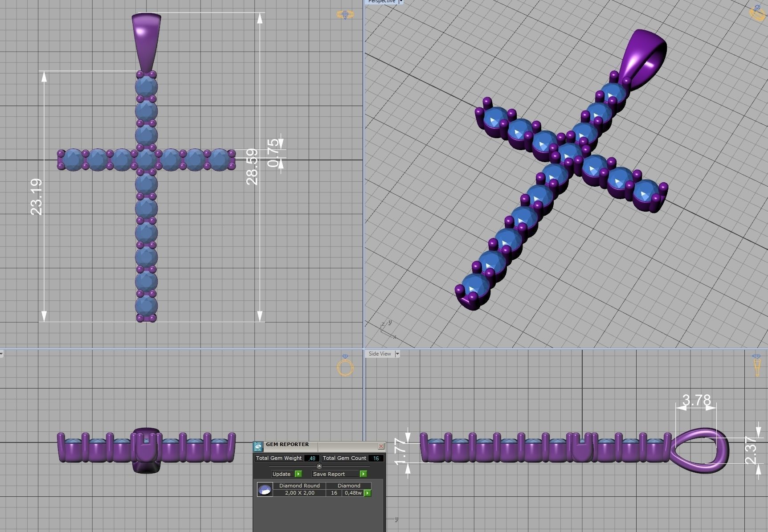The image size is (768, 532).
Task: Click the green arrow beside 0,48tw
Action: 368,493
